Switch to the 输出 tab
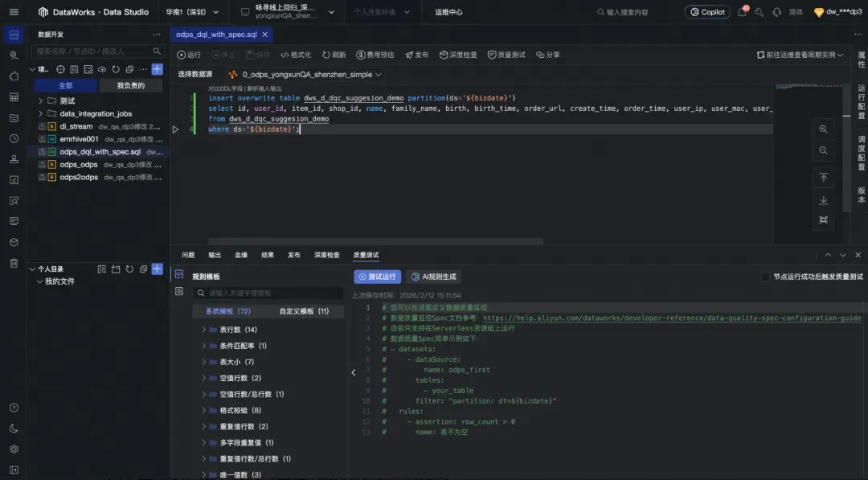 point(215,255)
